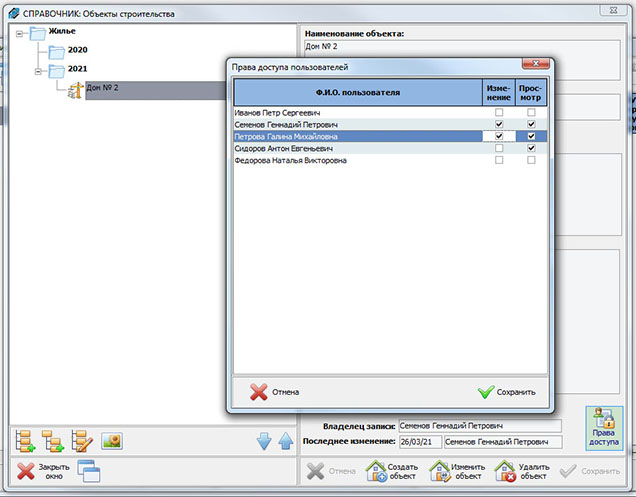Toggle Просмотр checkbox for Федорова Наталья Викторовна
This screenshot has height=497, width=636.
click(531, 160)
